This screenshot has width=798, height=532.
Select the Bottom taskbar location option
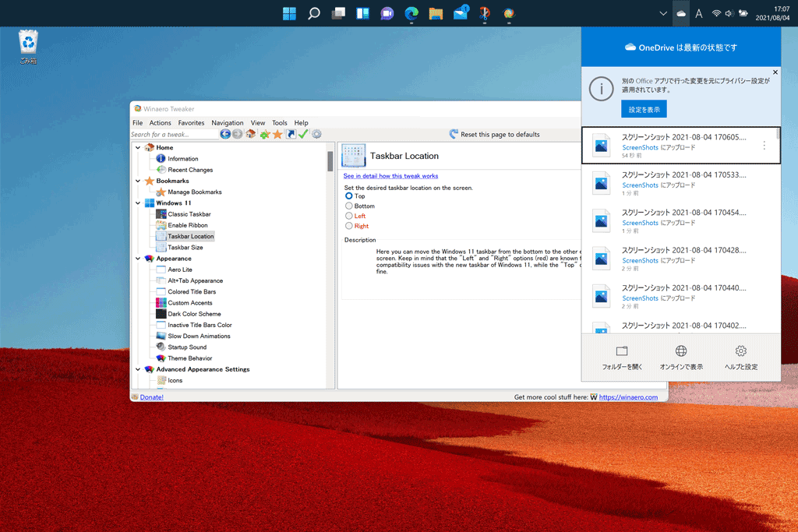pos(349,206)
